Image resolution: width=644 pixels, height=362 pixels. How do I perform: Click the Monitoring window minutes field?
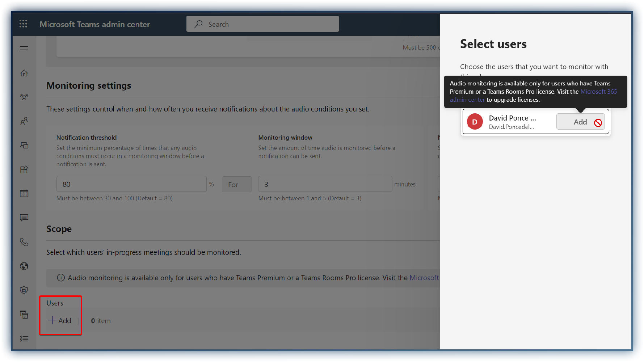point(325,184)
